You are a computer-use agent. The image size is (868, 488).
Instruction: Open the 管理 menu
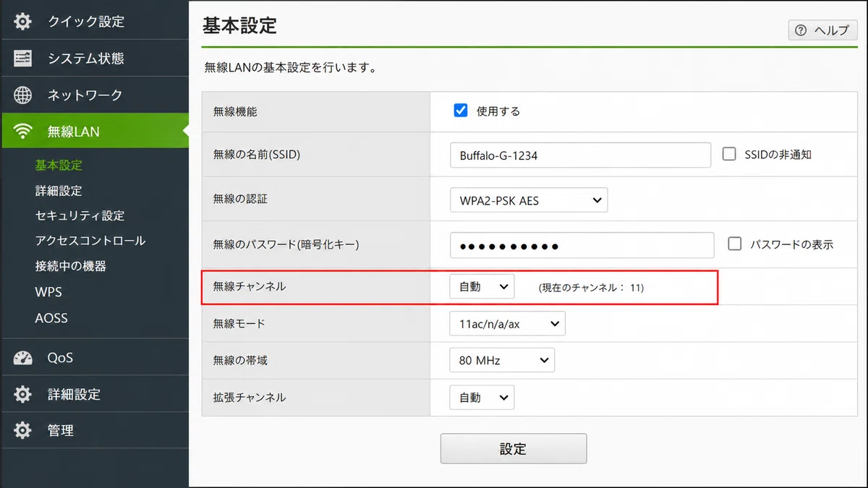pos(94,430)
